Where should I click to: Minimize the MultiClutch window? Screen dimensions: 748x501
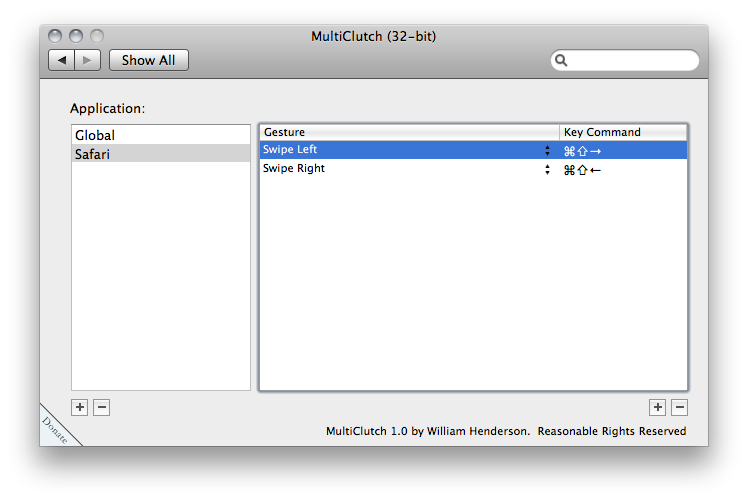(x=76, y=36)
